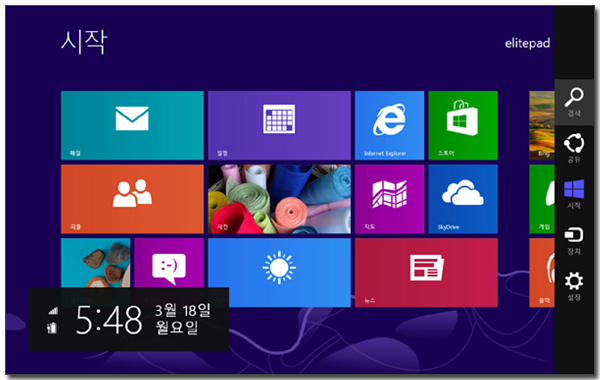Viewport: 600px width, 380px height.
Task: Click the elitepad user account name
Action: pos(527,43)
